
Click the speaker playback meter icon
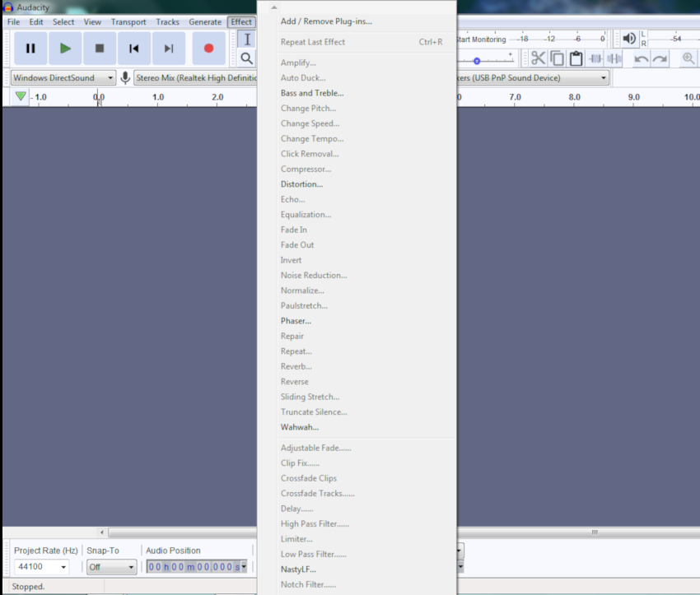(629, 39)
